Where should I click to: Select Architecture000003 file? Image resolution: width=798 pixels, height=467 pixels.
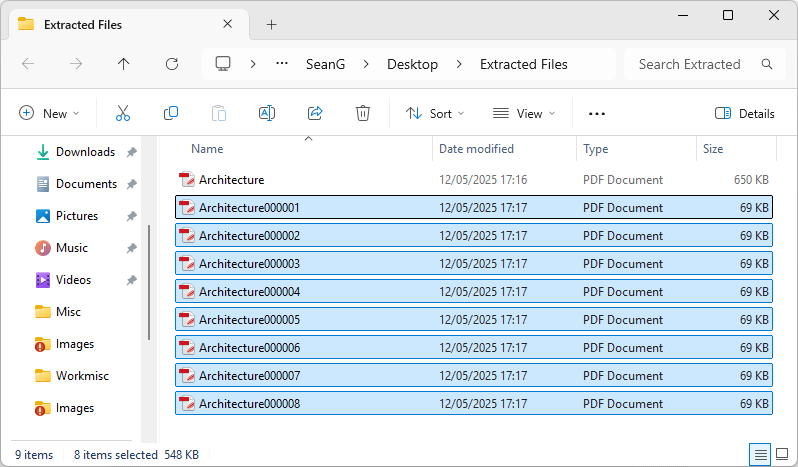coord(474,264)
